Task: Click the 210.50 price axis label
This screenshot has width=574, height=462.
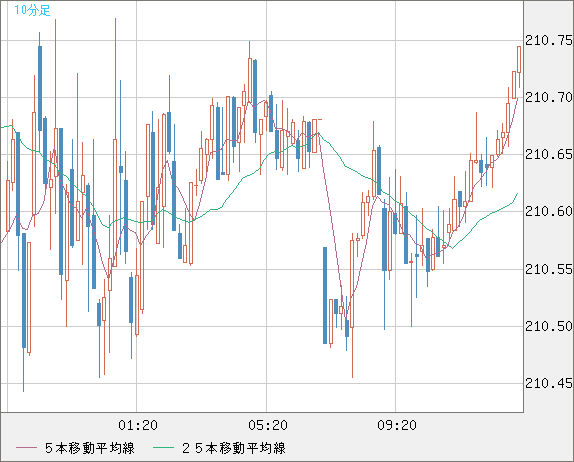Action: 549,326
